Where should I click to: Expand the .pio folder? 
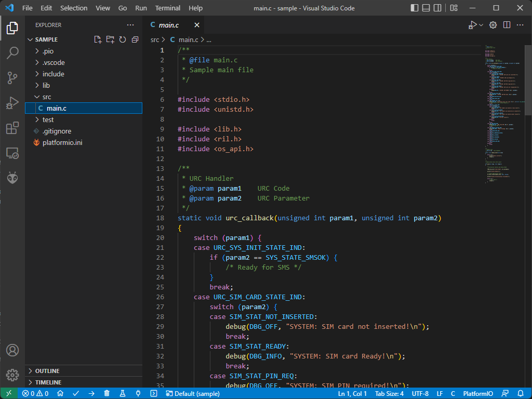click(x=84, y=51)
